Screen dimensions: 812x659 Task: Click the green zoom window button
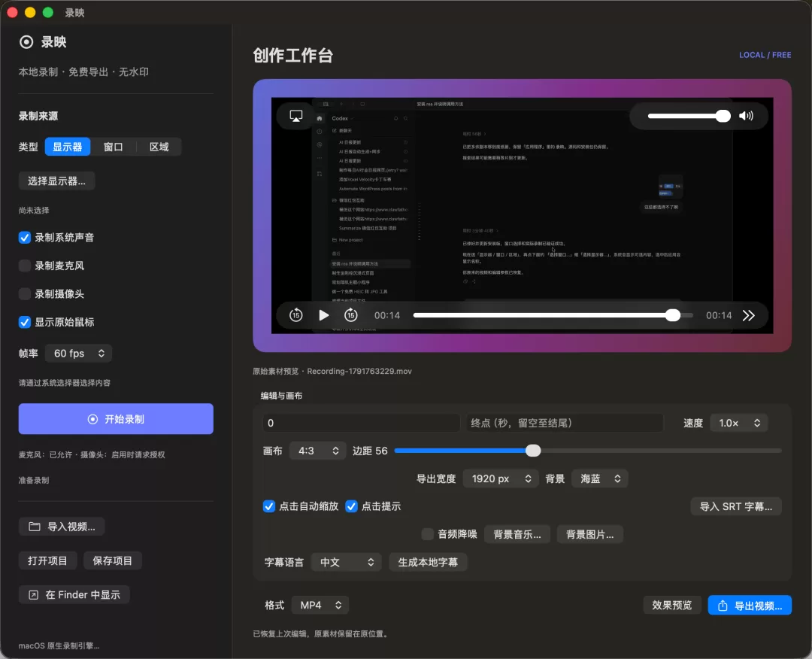point(47,13)
